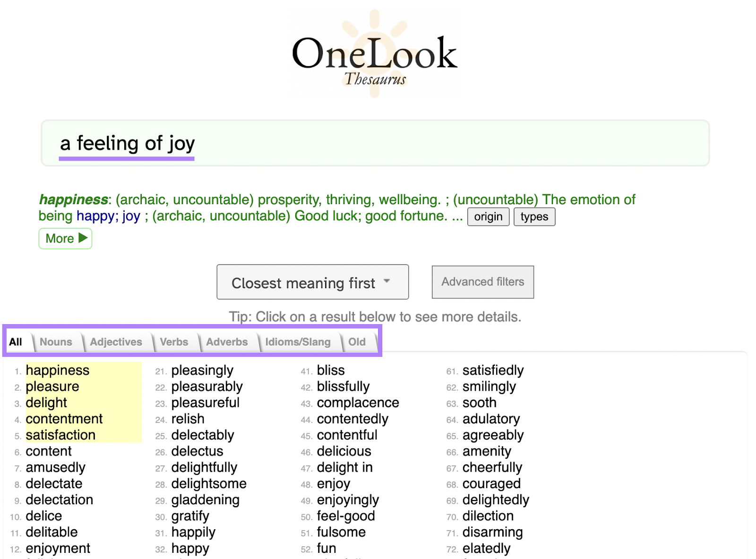Click result number 32 'happy'
This screenshot has width=756, height=559.
(x=190, y=548)
